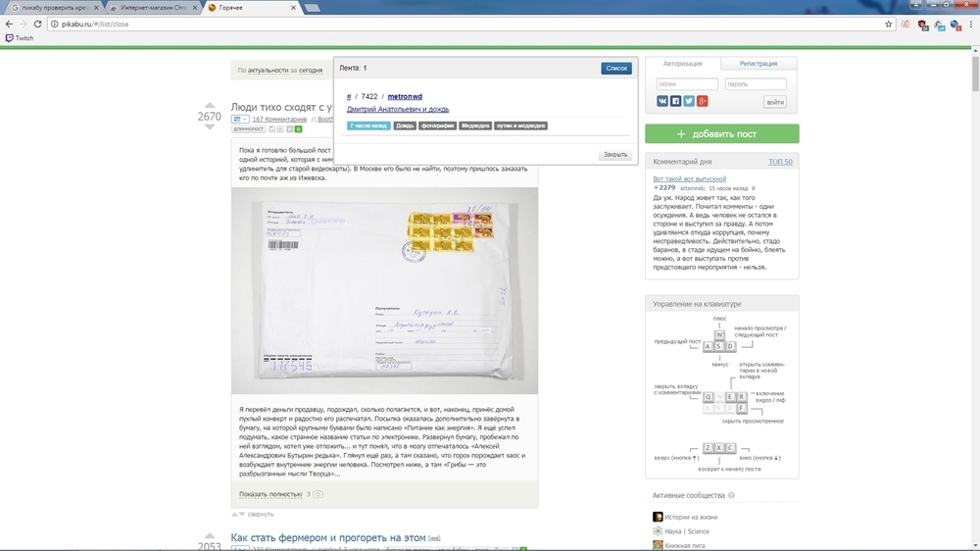The height and width of the screenshot is (551, 980).
Task: Open the Twitch bookmark
Action: coord(20,38)
